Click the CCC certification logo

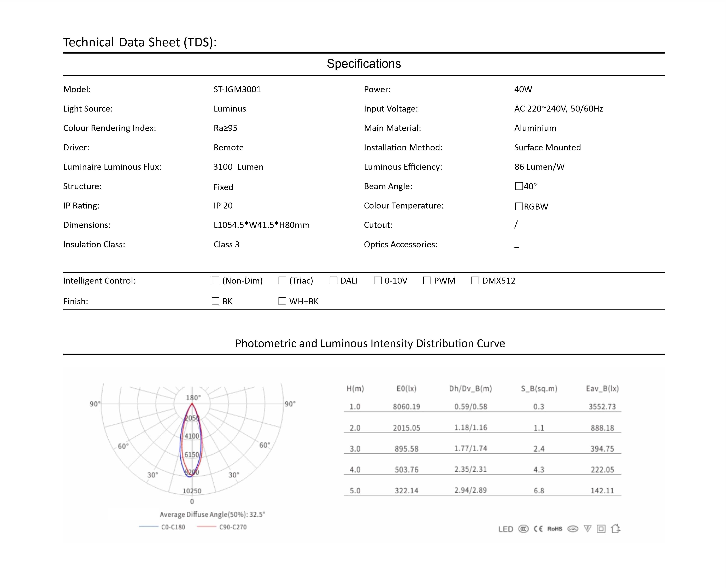tap(523, 529)
